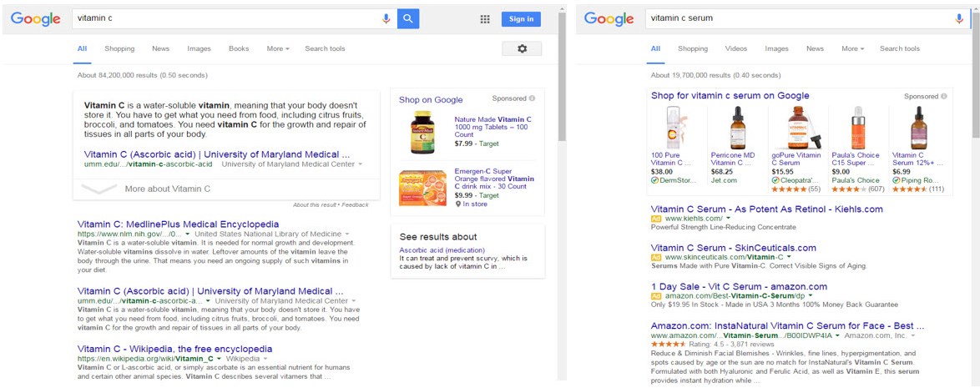The height and width of the screenshot is (388, 980).
Task: Click the Google logo on the left page
Action: [36, 18]
